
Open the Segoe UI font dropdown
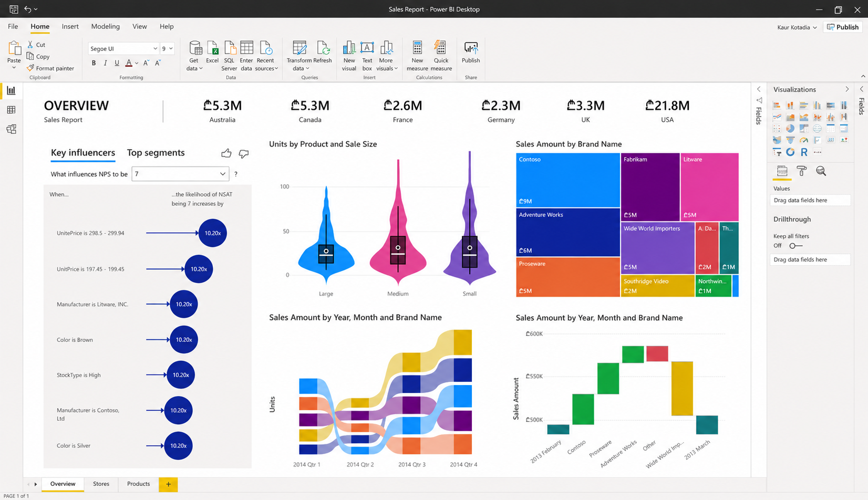coord(123,48)
